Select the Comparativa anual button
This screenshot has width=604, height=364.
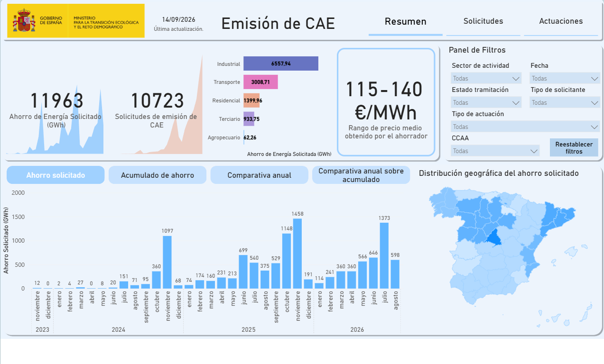click(x=259, y=175)
